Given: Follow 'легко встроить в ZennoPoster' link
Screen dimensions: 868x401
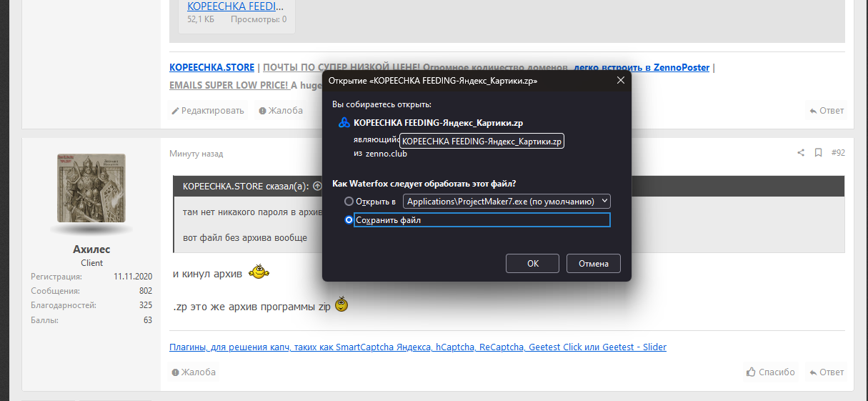Looking at the screenshot, I should pos(642,67).
